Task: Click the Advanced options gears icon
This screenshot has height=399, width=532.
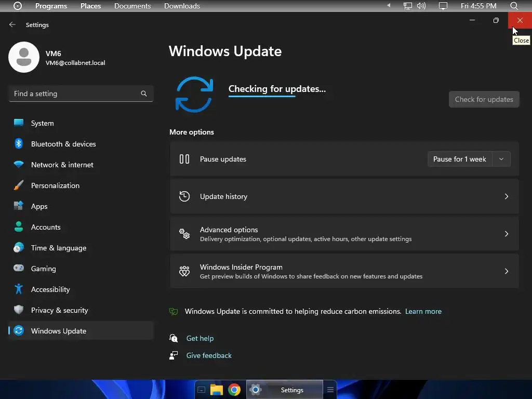Action: (x=184, y=234)
